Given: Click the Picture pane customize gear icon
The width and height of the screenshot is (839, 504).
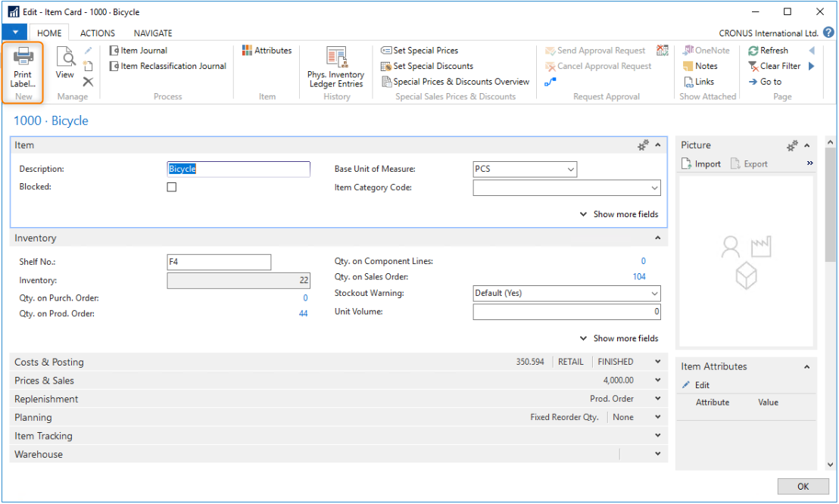Looking at the screenshot, I should [x=793, y=145].
